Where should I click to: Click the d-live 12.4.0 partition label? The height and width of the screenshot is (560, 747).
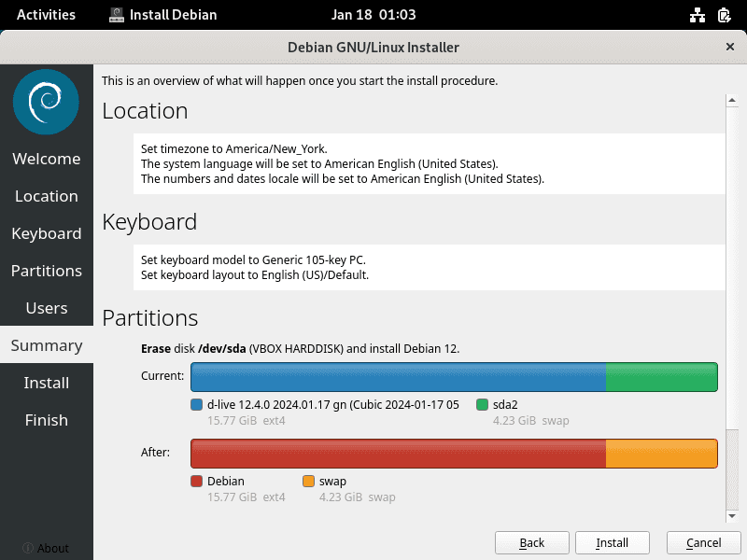[x=333, y=405]
